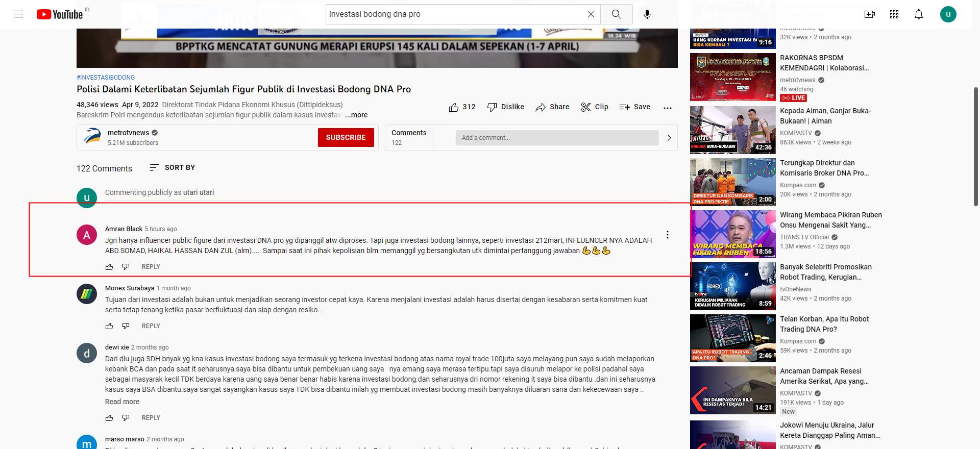
Task: Expand dewi xie's comment with Read more
Action: pyautogui.click(x=122, y=402)
